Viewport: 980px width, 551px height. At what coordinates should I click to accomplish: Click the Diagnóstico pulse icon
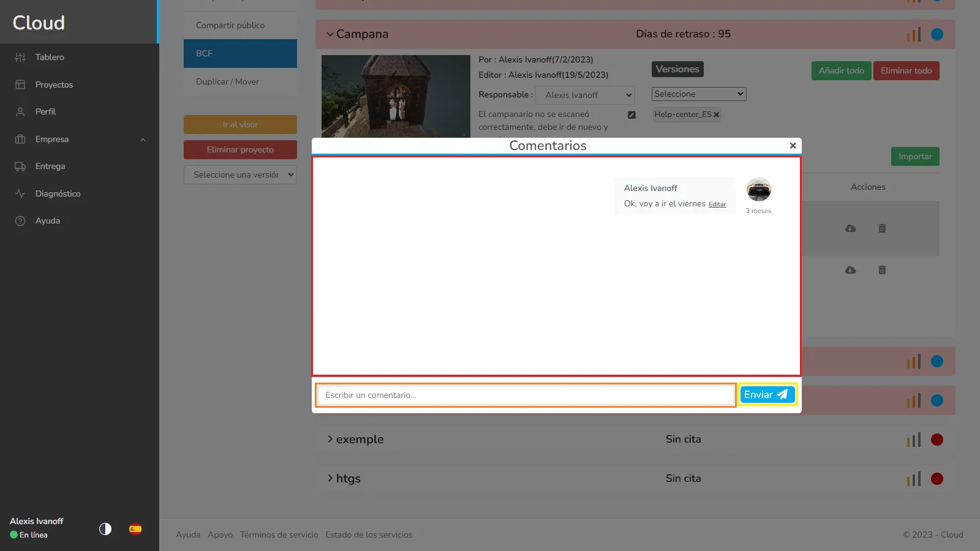[20, 193]
